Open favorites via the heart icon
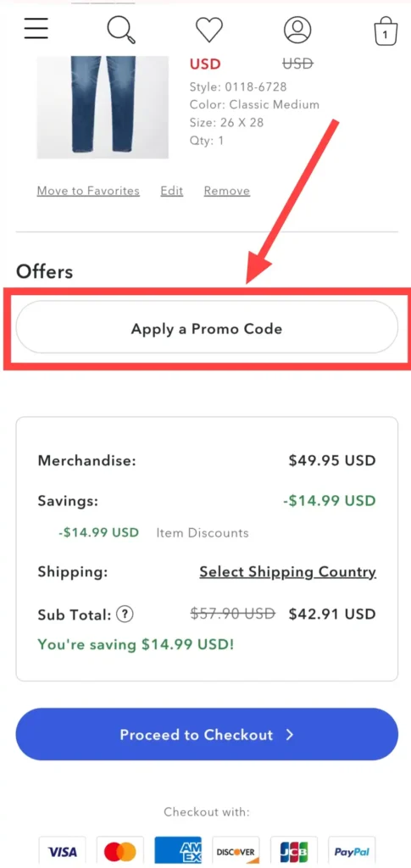411x868 pixels. click(x=209, y=30)
